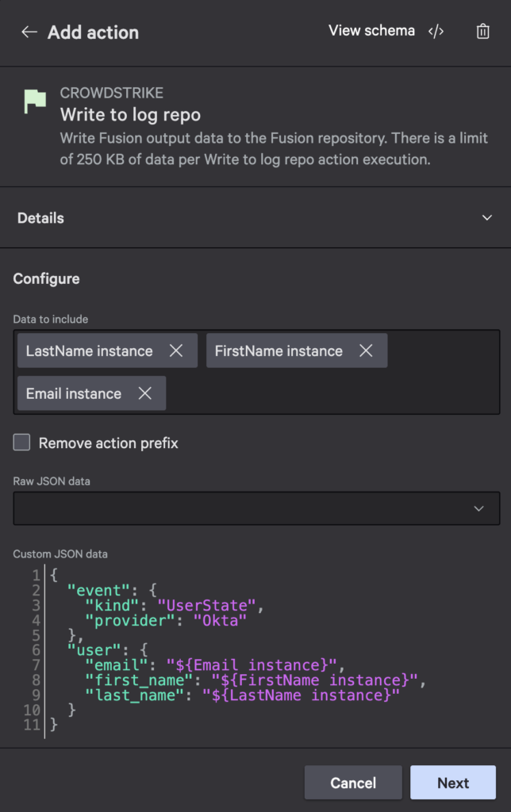Click empty space in Data to include field

pyautogui.click(x=333, y=394)
